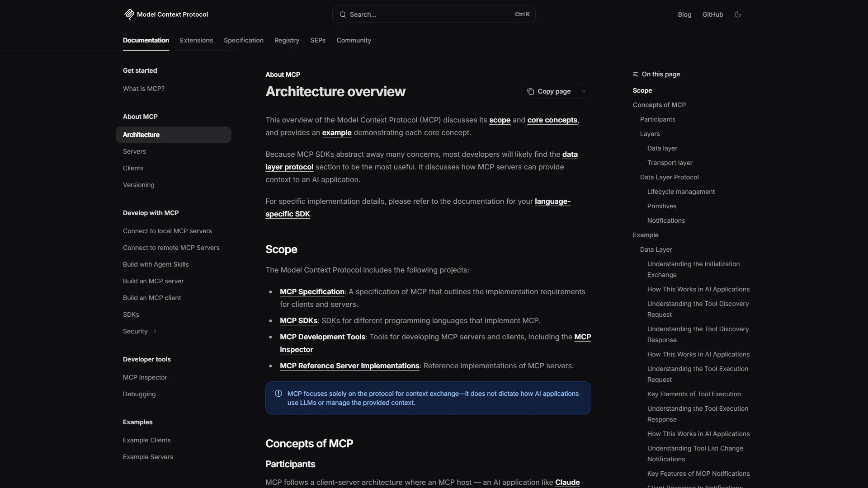
Task: Jump to Lifecycle management in outline
Action: point(681,192)
